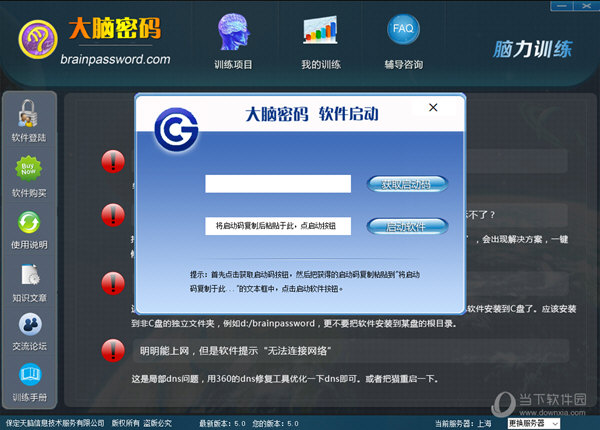The width and height of the screenshot is (600, 430).
Task: Click the 最新版本: 5.0 status text
Action: coord(222,423)
